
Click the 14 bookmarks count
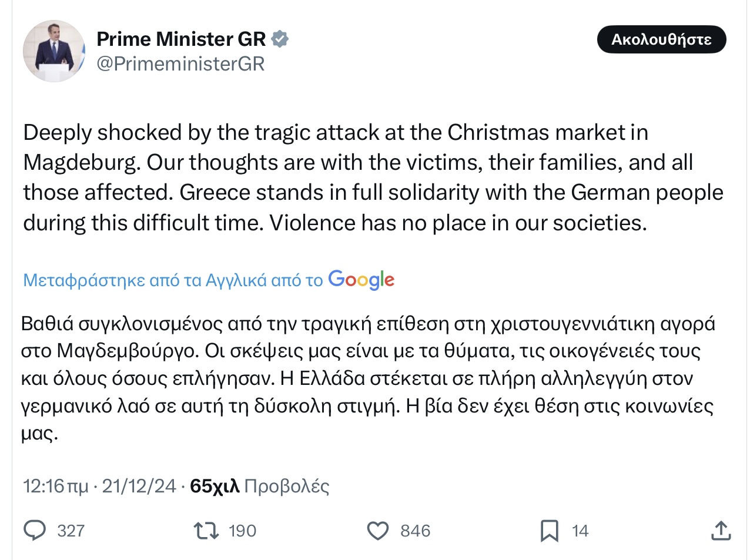click(x=580, y=531)
